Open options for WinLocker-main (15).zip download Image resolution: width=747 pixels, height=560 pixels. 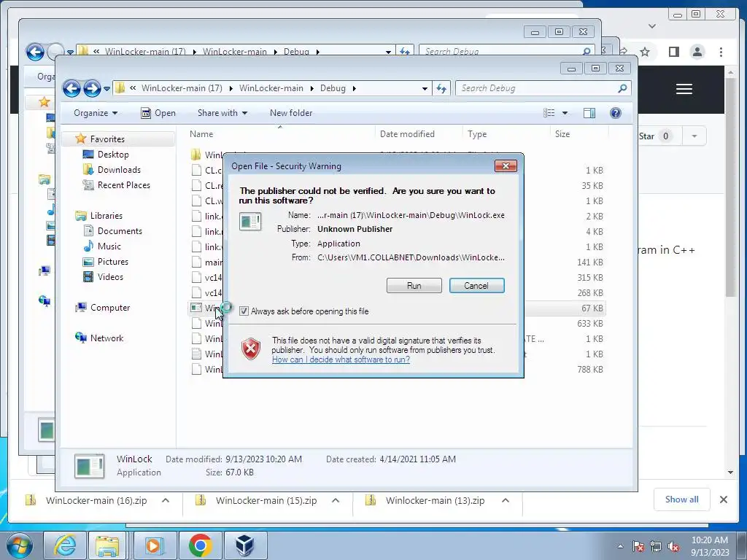[x=336, y=500]
